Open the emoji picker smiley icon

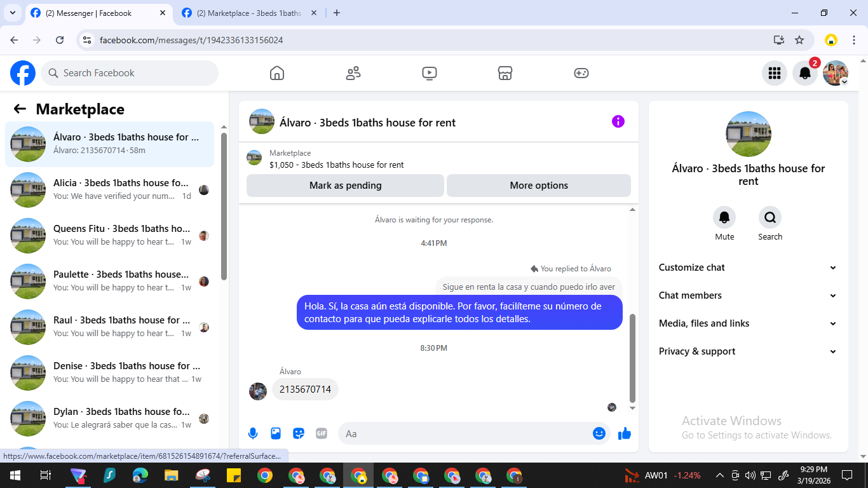click(x=599, y=433)
